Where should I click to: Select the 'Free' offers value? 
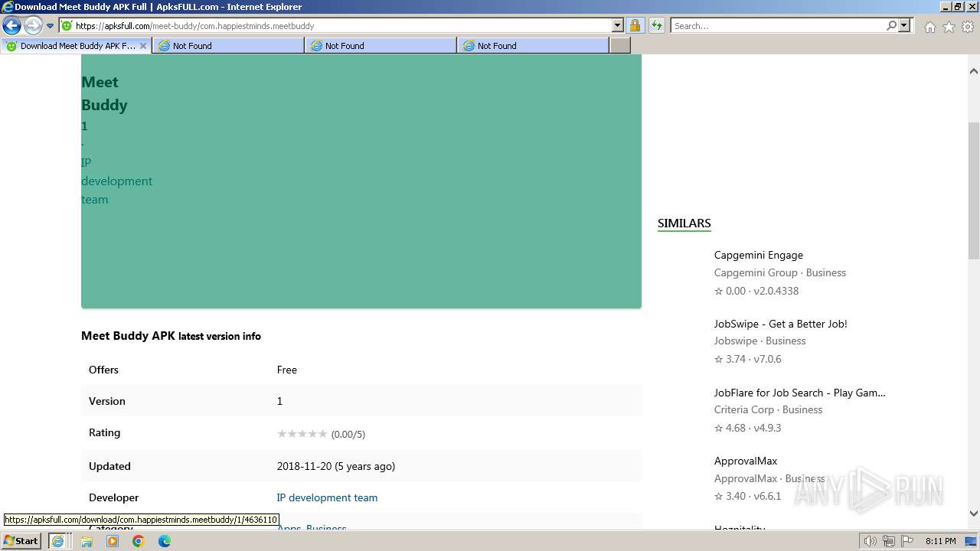coord(286,370)
